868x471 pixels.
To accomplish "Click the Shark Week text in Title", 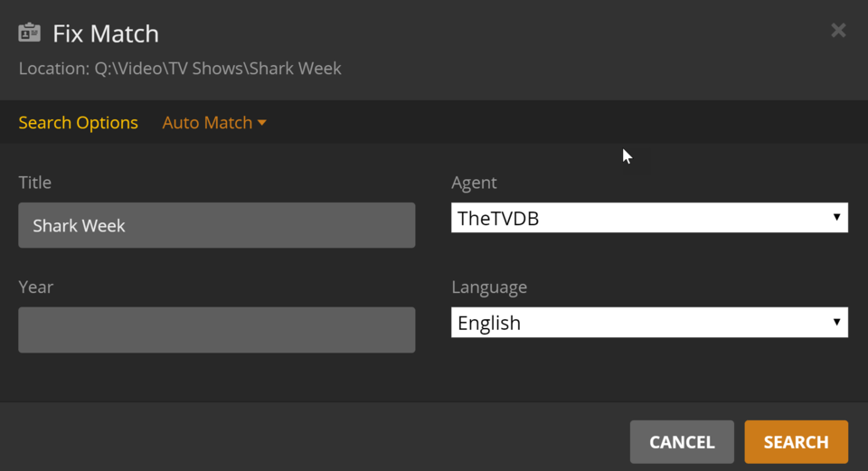I will (x=79, y=226).
